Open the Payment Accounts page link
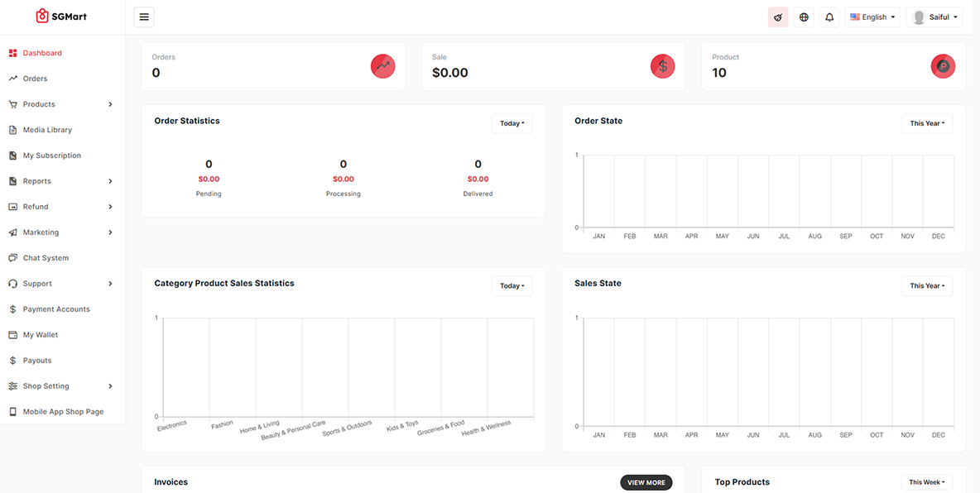980x493 pixels. [56, 309]
